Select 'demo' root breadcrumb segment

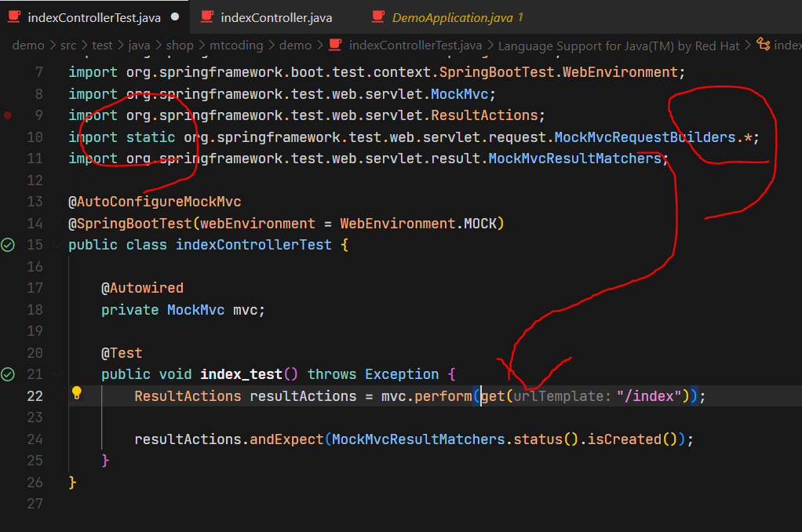point(28,46)
